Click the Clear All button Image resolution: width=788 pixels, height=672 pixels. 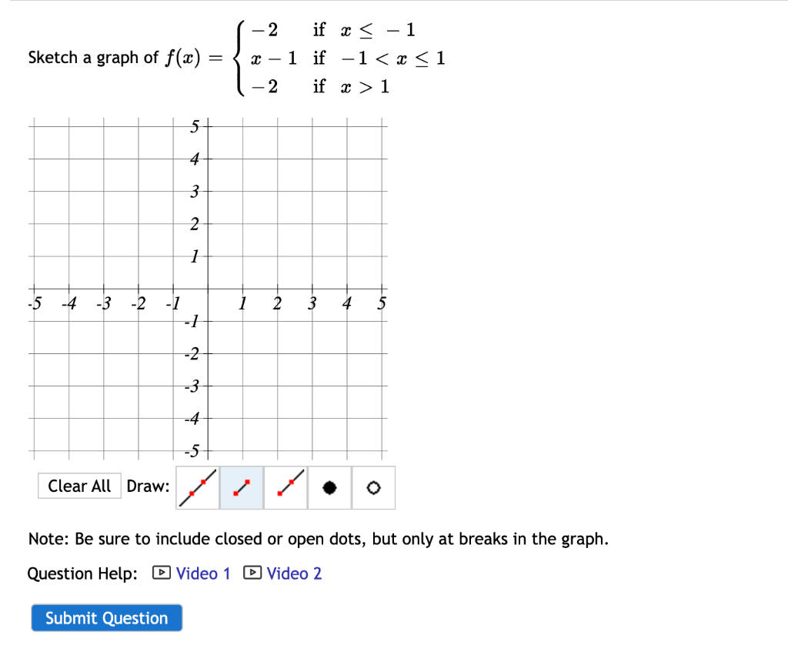tap(79, 486)
